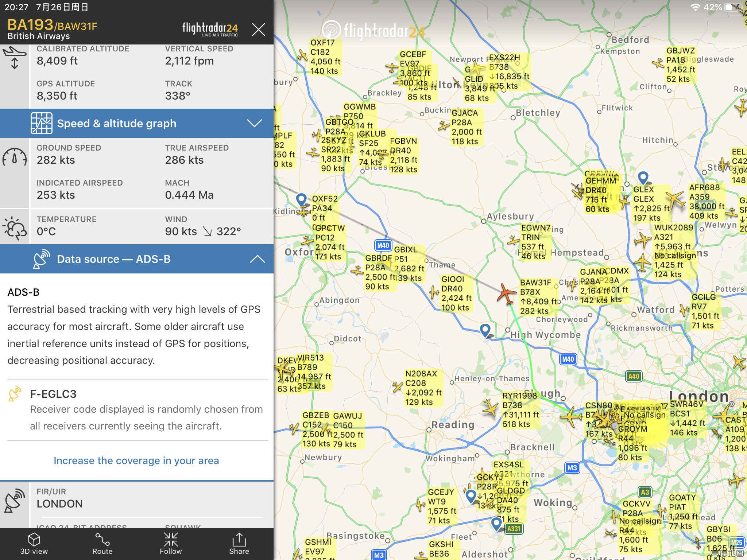Tap the airport pin above GLEX label
This screenshot has height=560, width=747.
643,178
